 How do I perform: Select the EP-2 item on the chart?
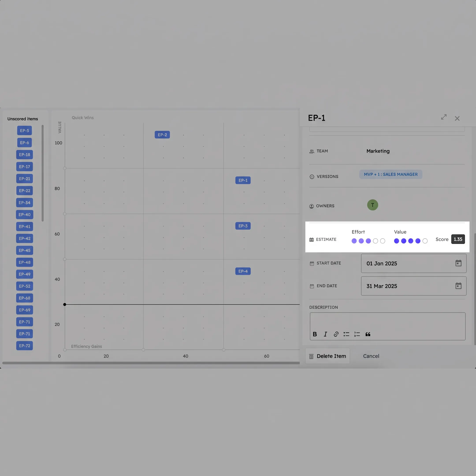click(x=162, y=135)
